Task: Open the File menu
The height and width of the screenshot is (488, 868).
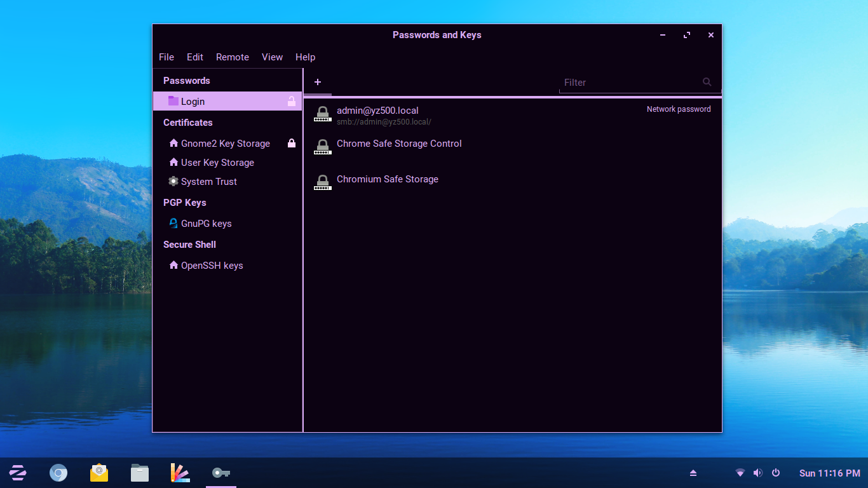Action: point(166,57)
